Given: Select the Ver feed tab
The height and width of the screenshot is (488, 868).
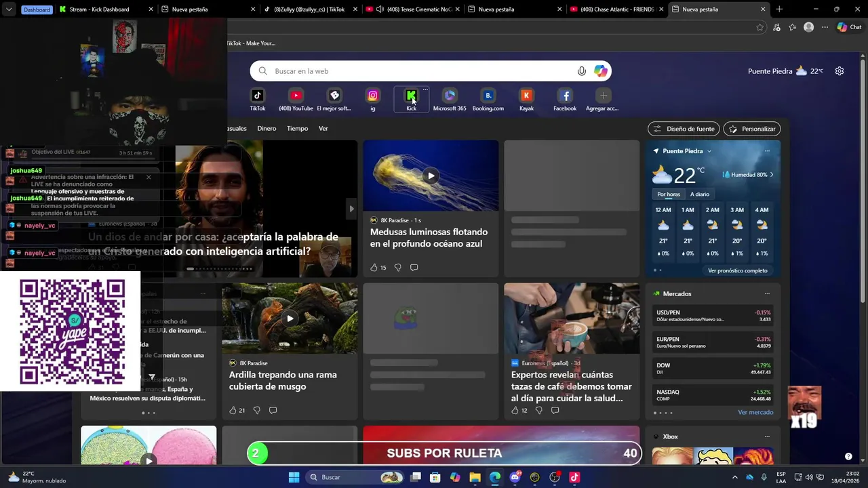Looking at the screenshot, I should pyautogui.click(x=323, y=128).
